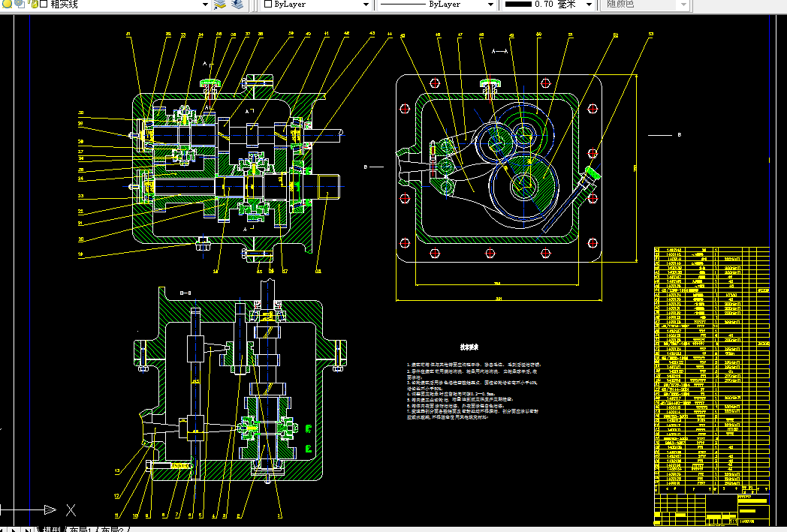Open the 0.70 毫米 lineweight dropdown

pos(589,5)
